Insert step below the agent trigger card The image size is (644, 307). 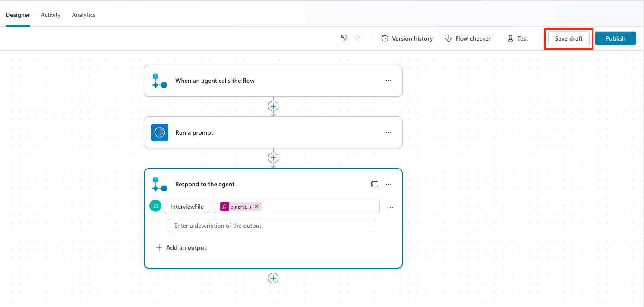point(273,106)
